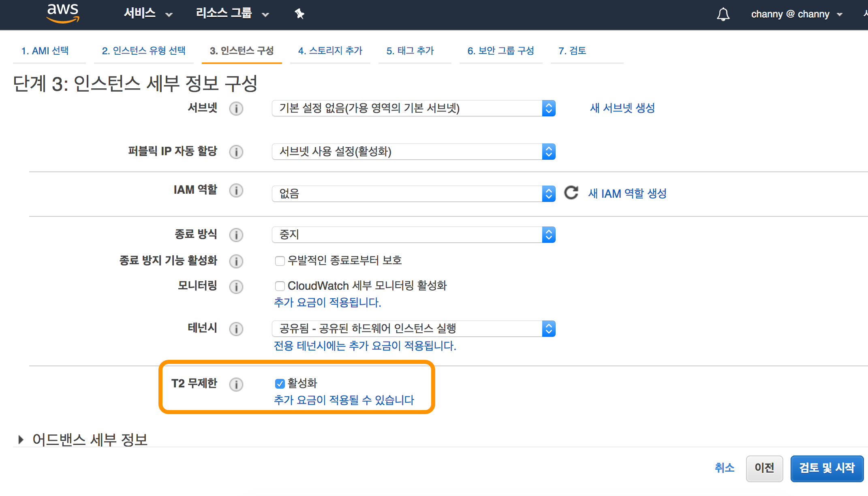Click info icon beside 서브넷 label
This screenshot has width=868, height=496.
236,109
